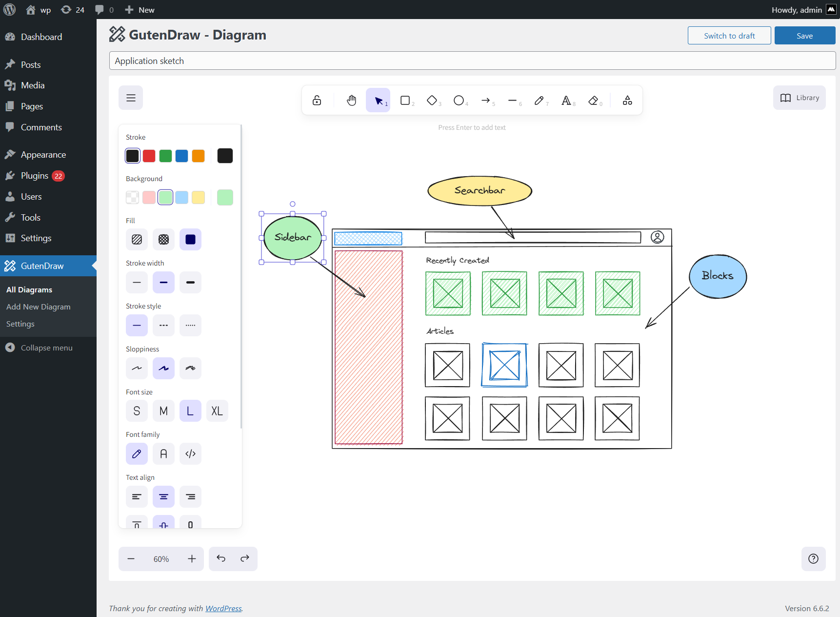
Task: Pick the red stroke color swatch
Action: pos(149,156)
